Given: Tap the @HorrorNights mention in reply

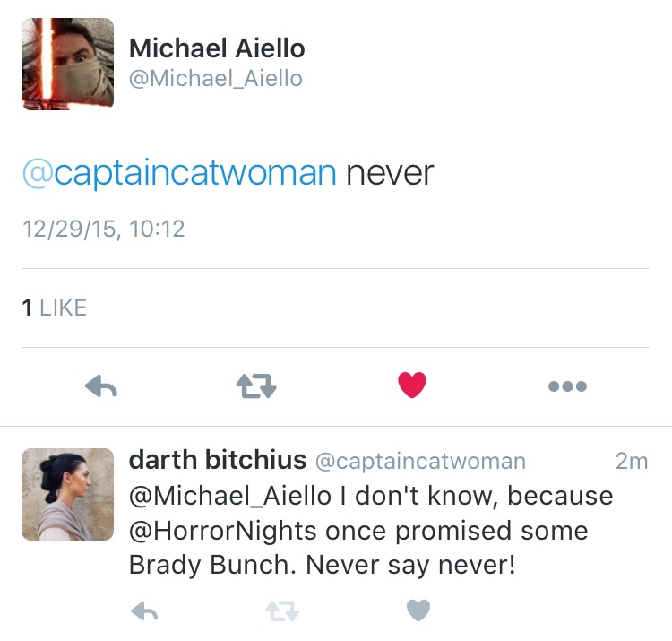Looking at the screenshot, I should pos(223,531).
